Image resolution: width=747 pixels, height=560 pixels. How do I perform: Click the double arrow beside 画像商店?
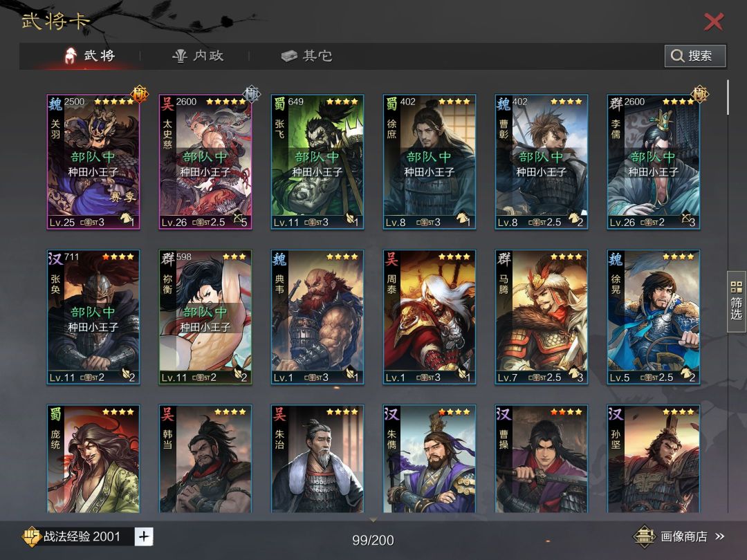click(719, 536)
